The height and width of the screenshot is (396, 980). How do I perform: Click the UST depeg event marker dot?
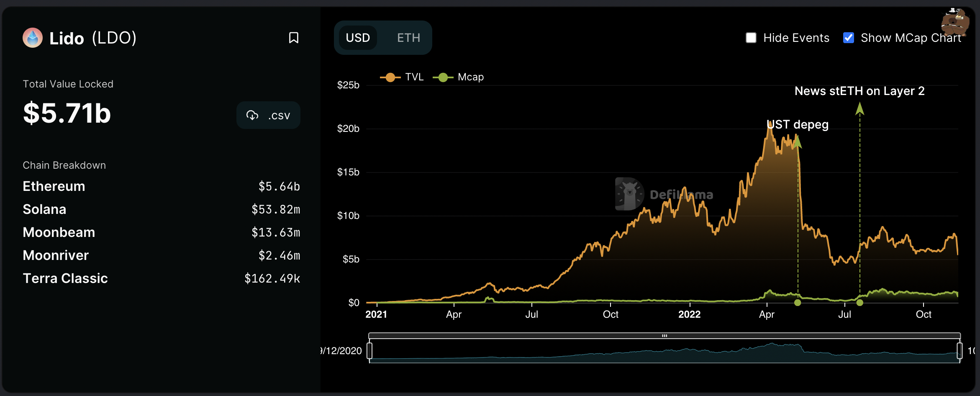coord(798,303)
